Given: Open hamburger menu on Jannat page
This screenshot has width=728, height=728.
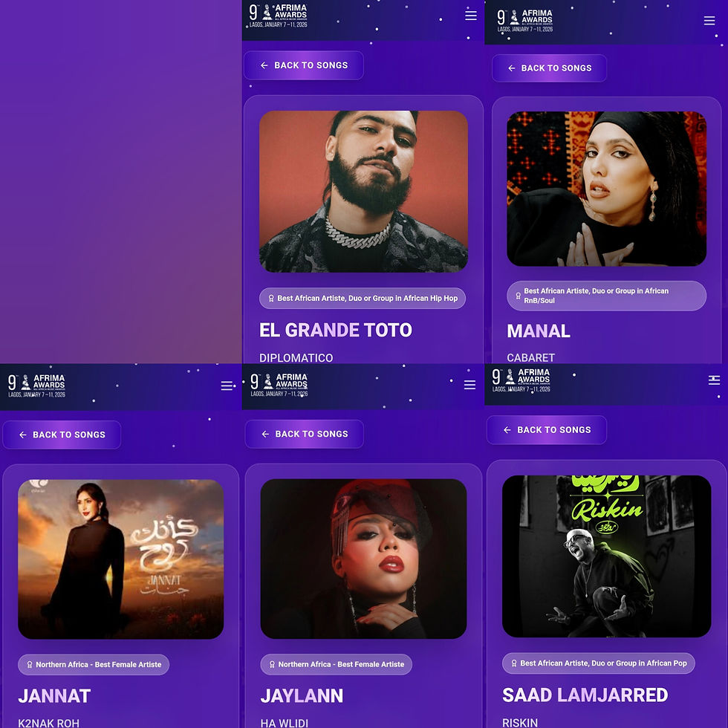Looking at the screenshot, I should tap(227, 386).
